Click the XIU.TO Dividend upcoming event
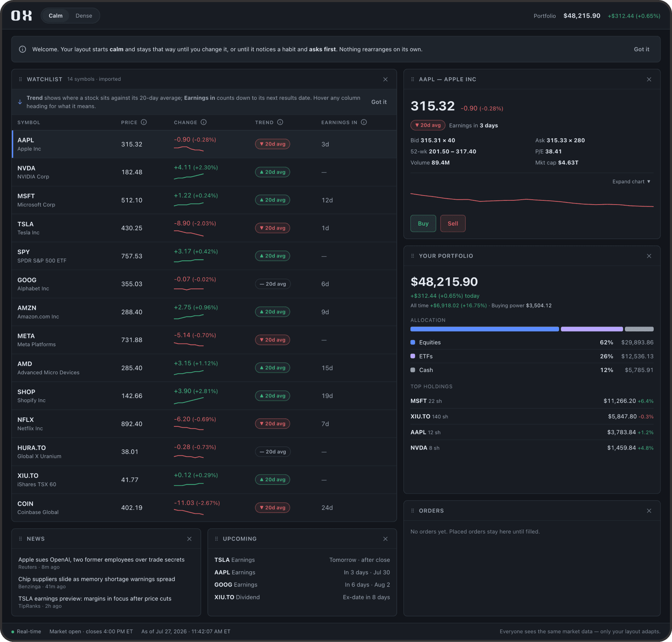 [x=302, y=597]
